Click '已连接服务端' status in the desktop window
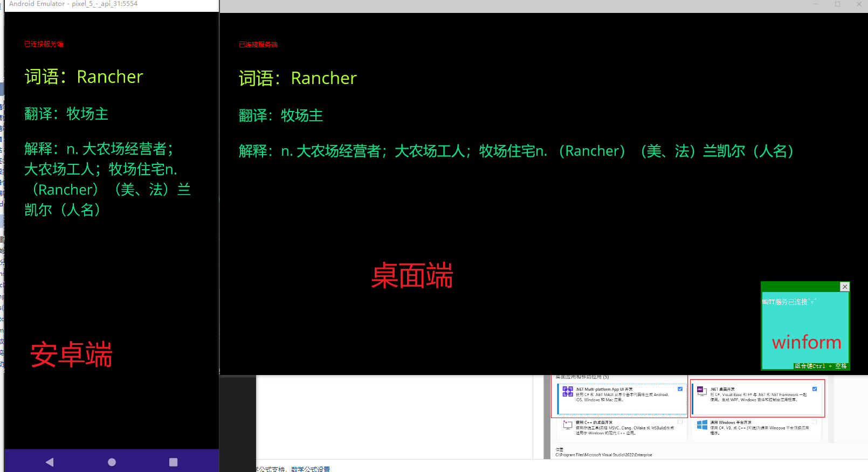The width and height of the screenshot is (868, 472). (x=258, y=45)
